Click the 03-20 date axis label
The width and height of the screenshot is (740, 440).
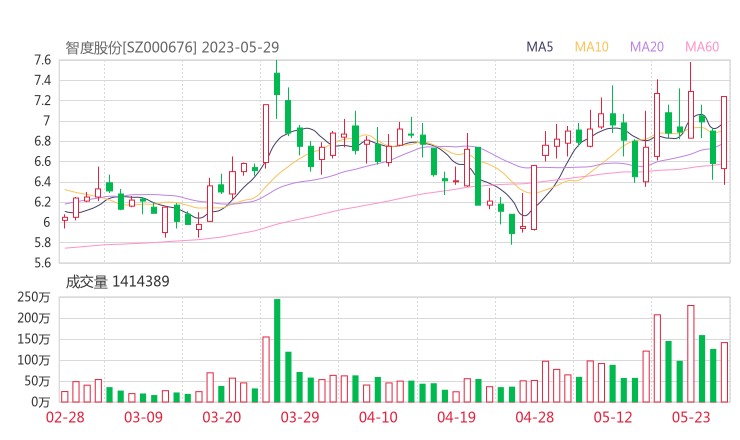point(222,417)
